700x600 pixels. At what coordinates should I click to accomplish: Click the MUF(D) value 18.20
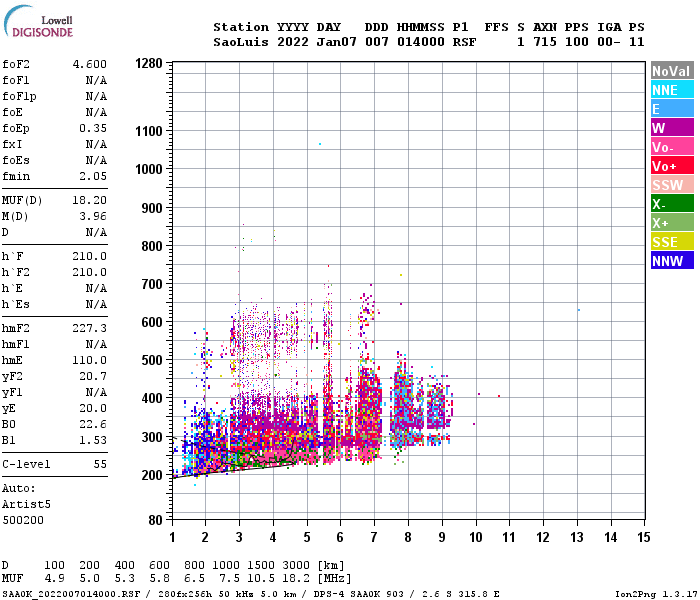point(90,200)
